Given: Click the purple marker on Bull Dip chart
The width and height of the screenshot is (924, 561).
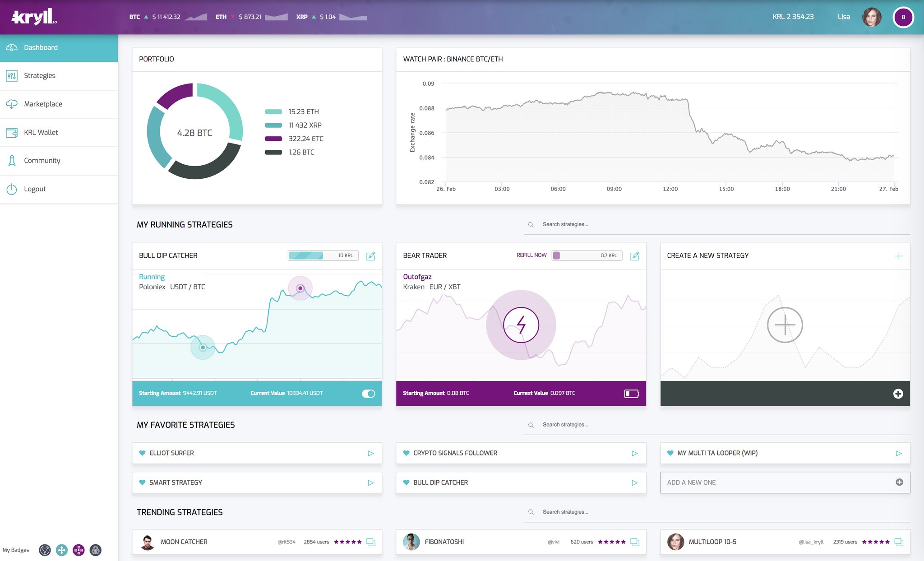Looking at the screenshot, I should (300, 288).
